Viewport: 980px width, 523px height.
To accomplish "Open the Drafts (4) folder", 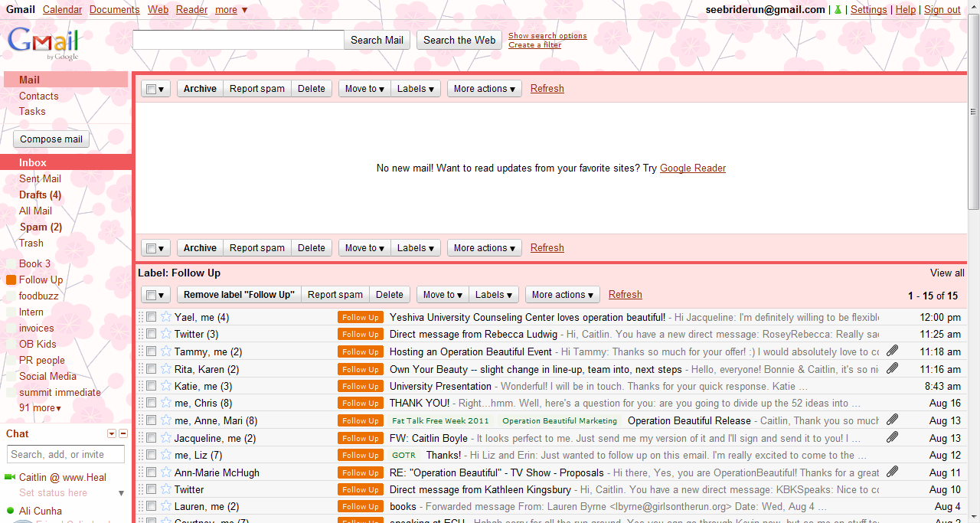I will 40,194.
